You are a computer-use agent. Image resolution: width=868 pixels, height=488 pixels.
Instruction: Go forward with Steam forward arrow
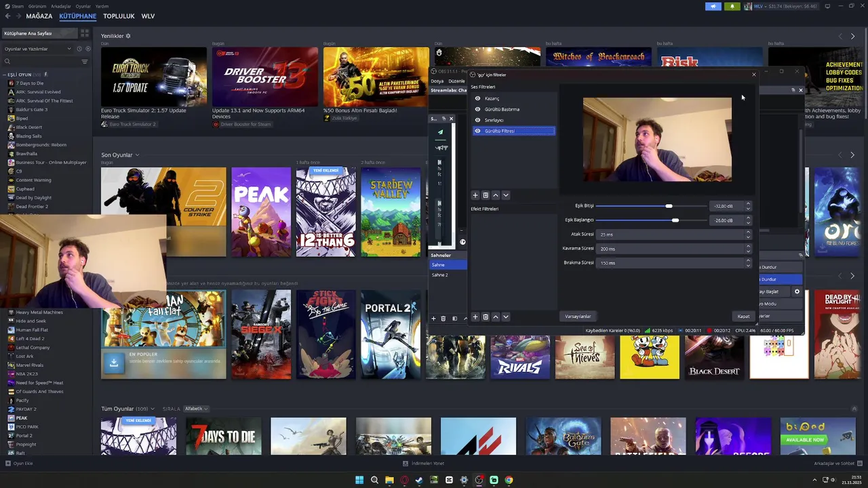[x=18, y=16]
